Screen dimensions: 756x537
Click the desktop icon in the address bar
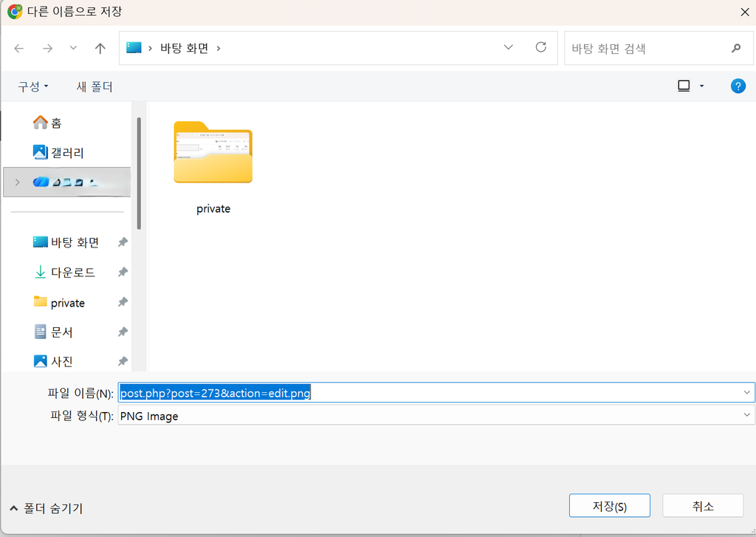pyautogui.click(x=134, y=47)
